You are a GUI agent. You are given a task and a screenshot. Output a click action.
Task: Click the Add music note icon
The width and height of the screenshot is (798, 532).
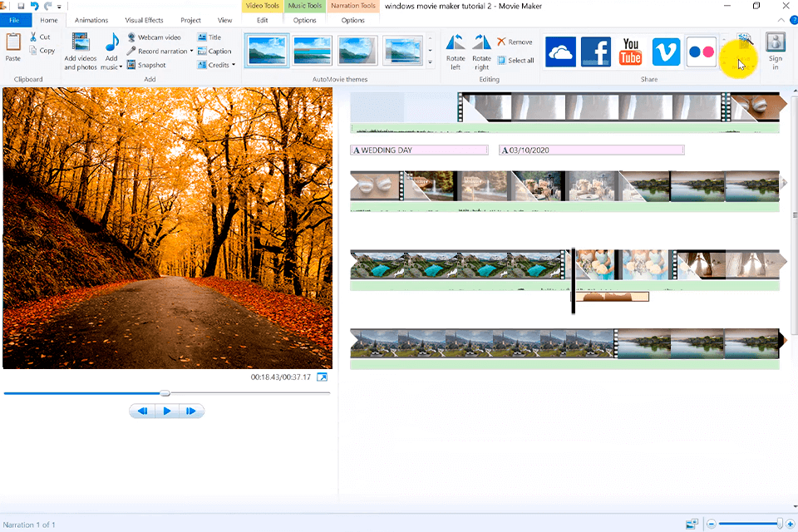[x=112, y=42]
